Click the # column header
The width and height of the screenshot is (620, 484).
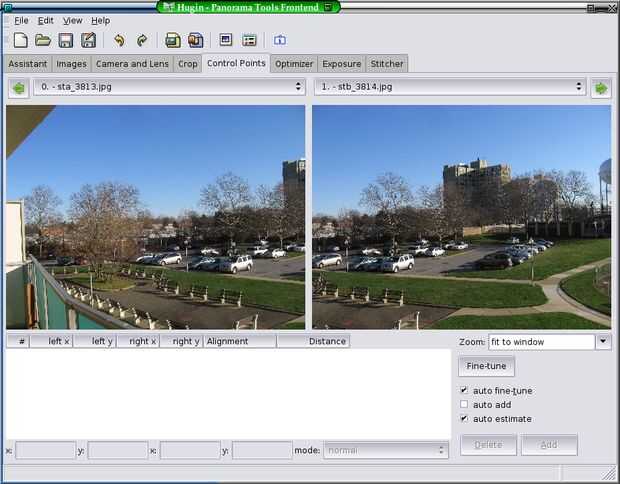[x=18, y=341]
